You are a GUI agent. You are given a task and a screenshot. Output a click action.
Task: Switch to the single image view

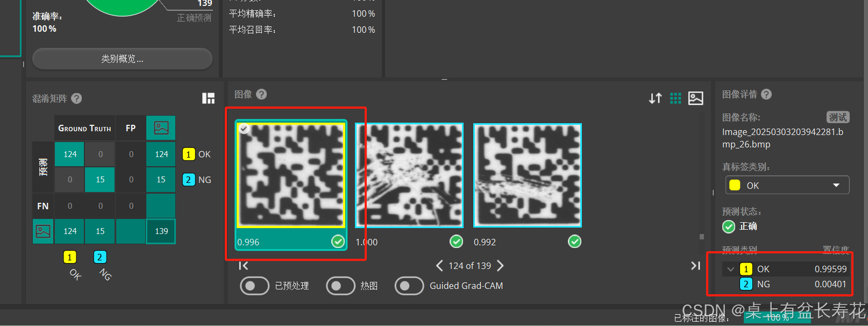click(696, 98)
